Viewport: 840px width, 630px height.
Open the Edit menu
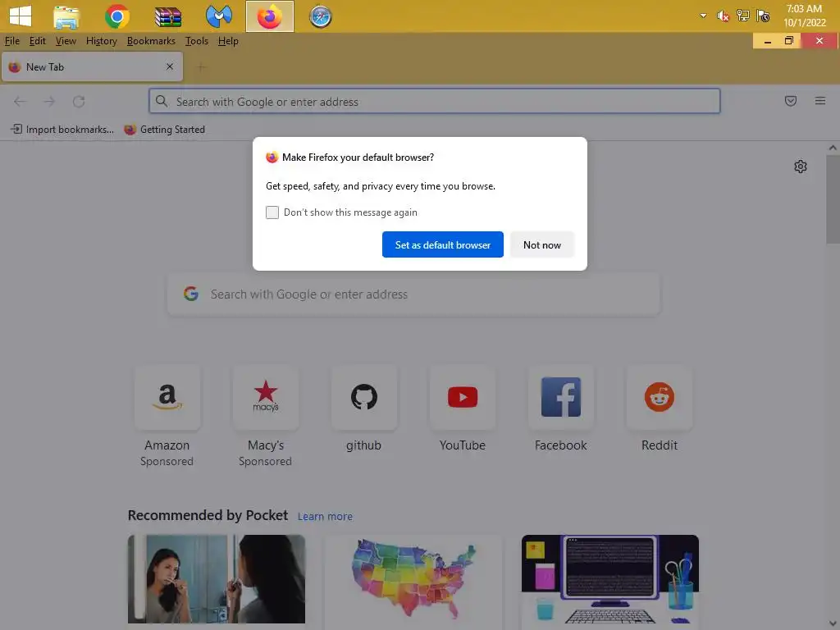[x=37, y=41]
